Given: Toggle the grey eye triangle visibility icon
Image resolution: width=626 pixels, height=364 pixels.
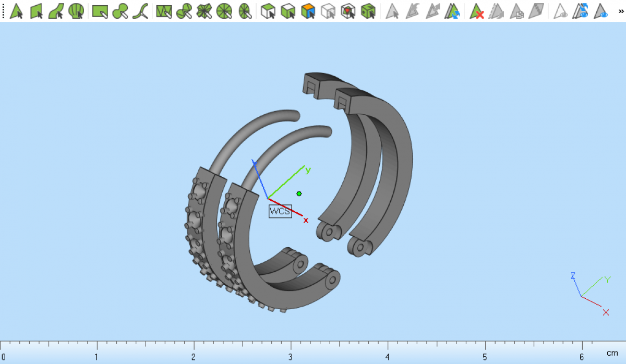Looking at the screenshot, I should 561,11.
